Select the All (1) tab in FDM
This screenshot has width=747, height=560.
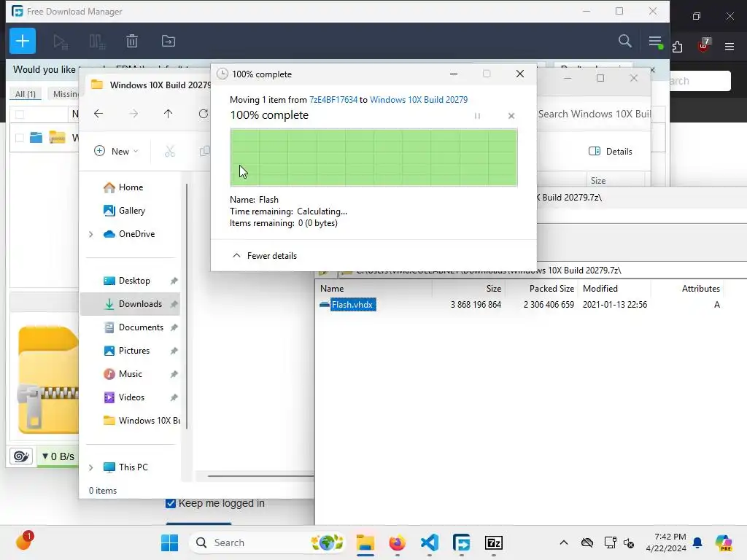(26, 94)
